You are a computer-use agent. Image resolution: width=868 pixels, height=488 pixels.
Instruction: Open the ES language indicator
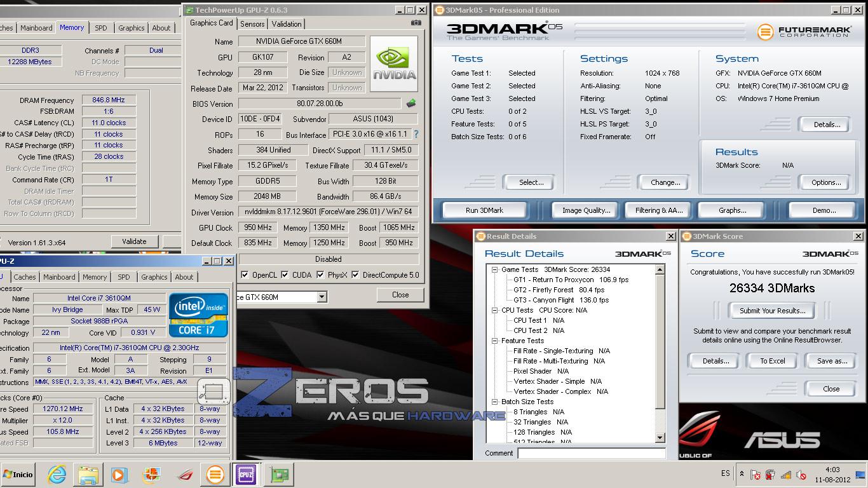pos(726,473)
